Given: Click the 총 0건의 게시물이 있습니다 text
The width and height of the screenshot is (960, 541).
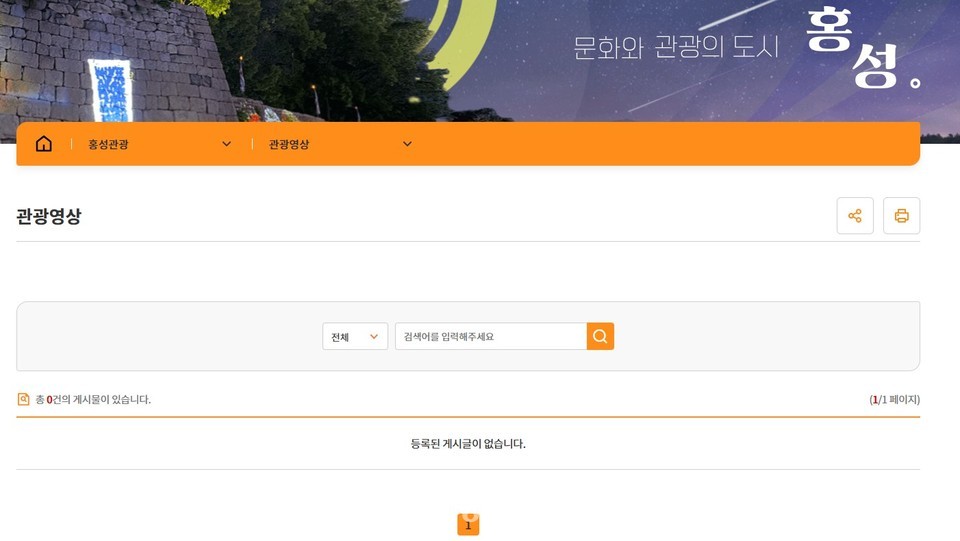Looking at the screenshot, I should [93, 400].
